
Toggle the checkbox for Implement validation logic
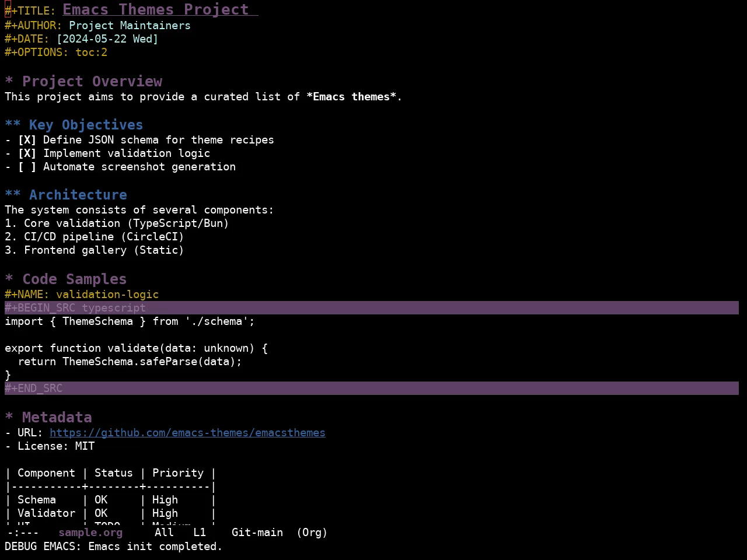click(27, 153)
